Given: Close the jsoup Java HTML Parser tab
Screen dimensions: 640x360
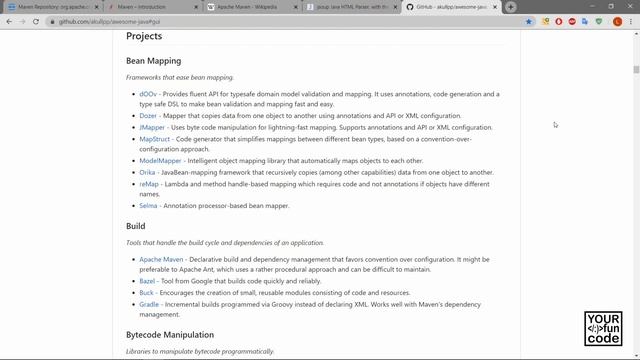Looking at the screenshot, I should (x=395, y=7).
